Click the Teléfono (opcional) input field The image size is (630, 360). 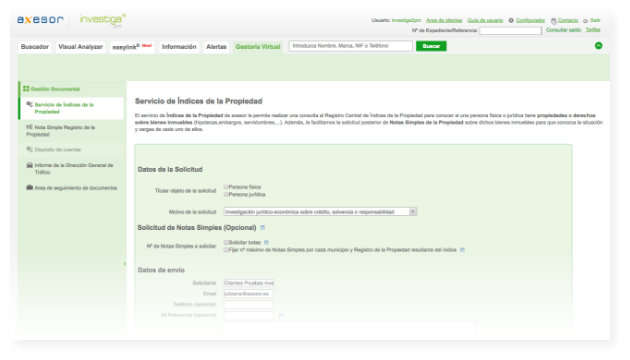pos(249,305)
